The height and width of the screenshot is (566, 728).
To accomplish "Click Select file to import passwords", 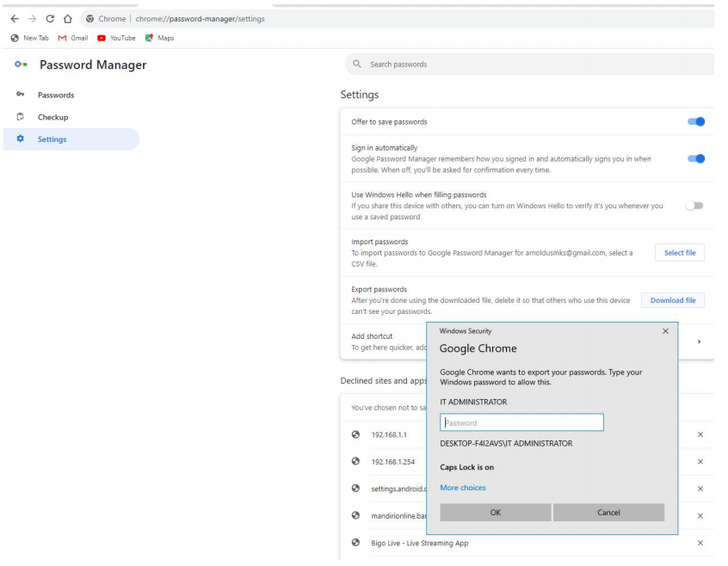I will click(680, 253).
